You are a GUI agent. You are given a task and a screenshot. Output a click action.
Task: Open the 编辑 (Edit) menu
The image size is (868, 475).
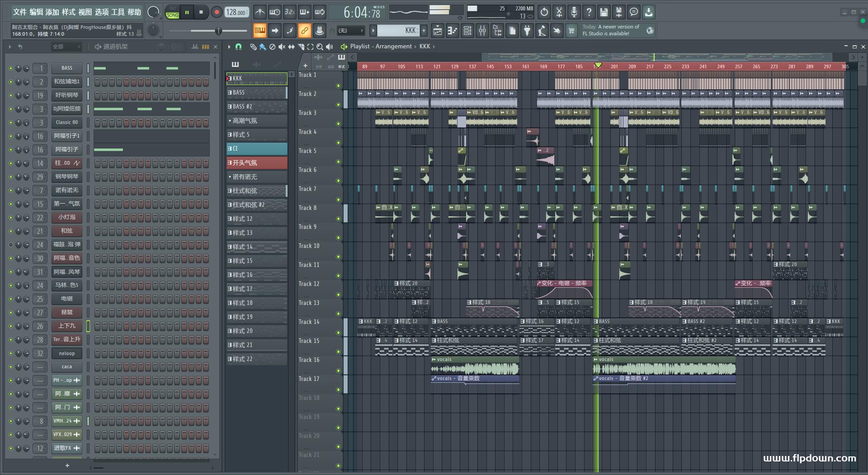[x=36, y=12]
